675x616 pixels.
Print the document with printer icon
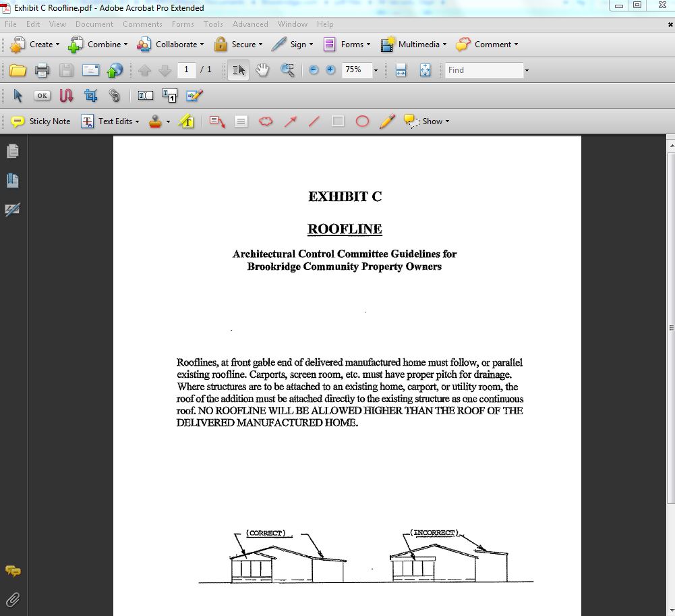pyautogui.click(x=42, y=69)
